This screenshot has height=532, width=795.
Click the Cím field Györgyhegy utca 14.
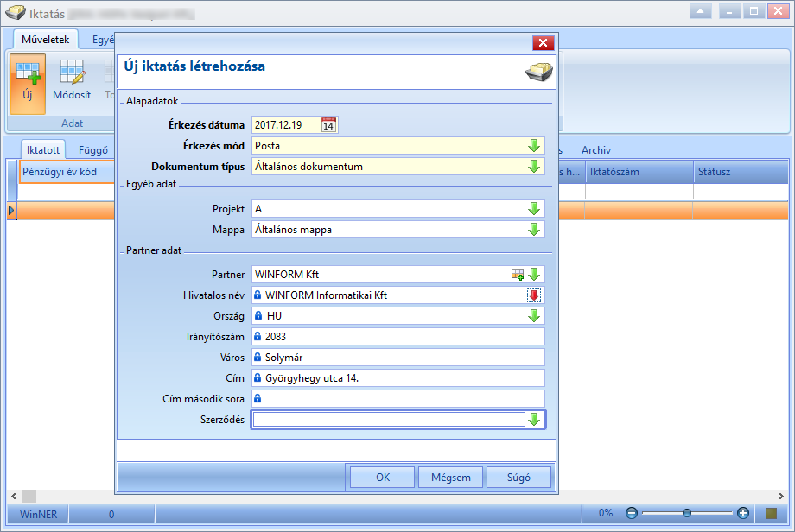pyautogui.click(x=398, y=378)
